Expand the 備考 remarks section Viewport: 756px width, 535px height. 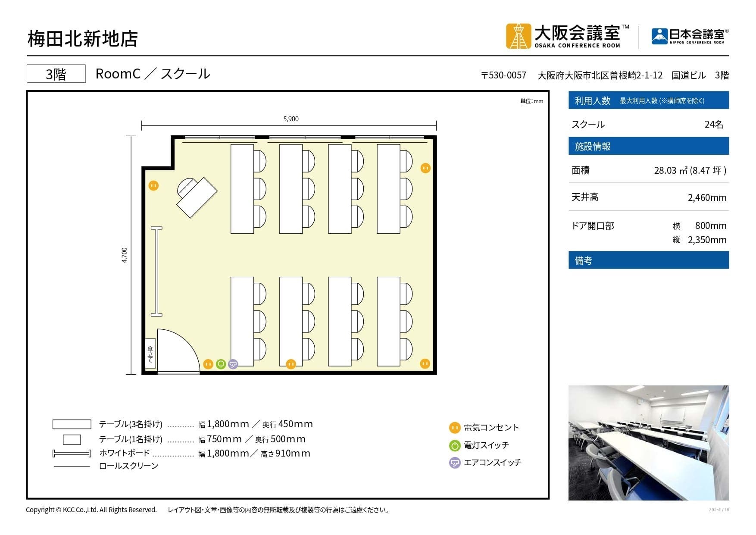[648, 260]
